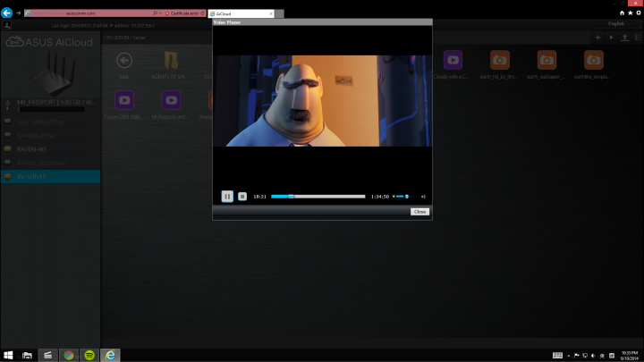Open the earthlike_exopla... image file
This screenshot has width=644, height=362.
coord(594,60)
